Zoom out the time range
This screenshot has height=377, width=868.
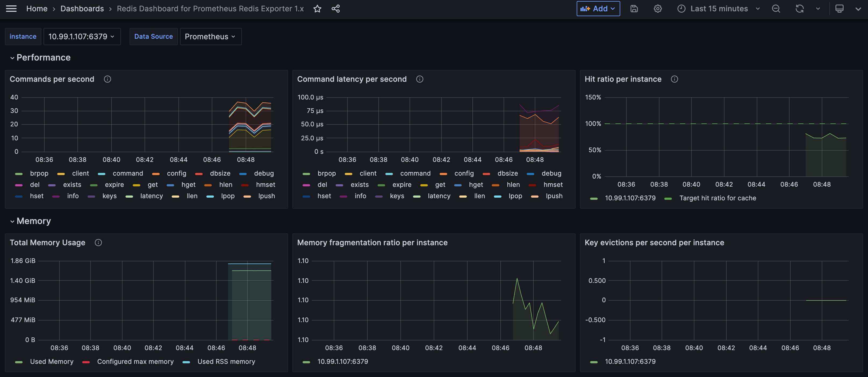point(776,9)
